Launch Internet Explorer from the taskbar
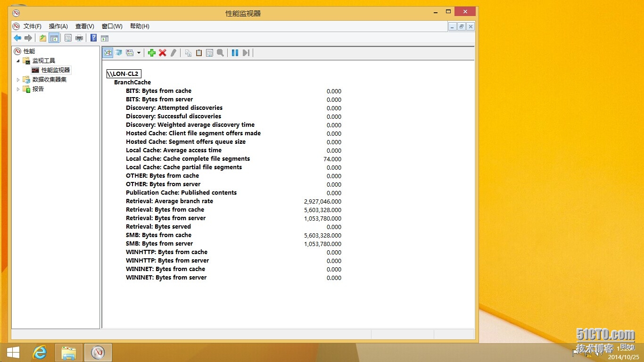Image resolution: width=644 pixels, height=362 pixels. point(40,352)
